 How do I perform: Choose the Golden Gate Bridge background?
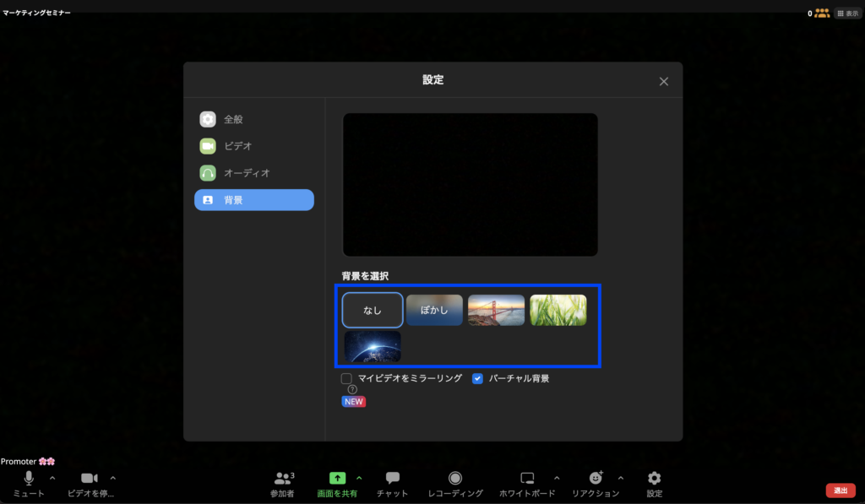496,310
